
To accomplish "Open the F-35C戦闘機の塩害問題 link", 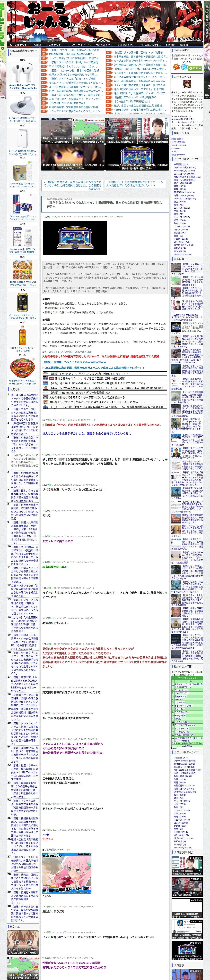I will tap(93, 368).
